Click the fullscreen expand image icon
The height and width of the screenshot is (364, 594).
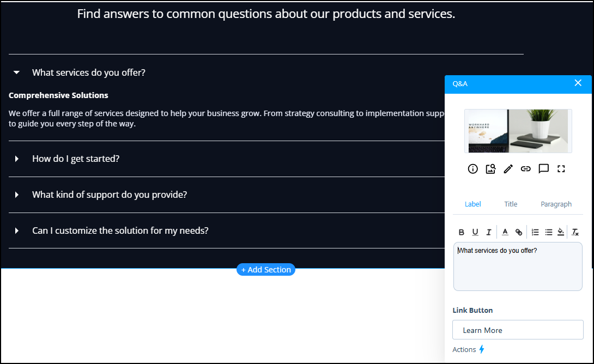click(x=561, y=169)
